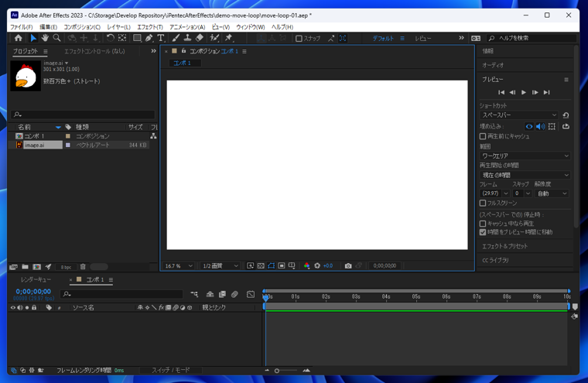The image size is (588, 383).
Task: Click the reset preview settings arrow icon
Action: pyautogui.click(x=566, y=115)
